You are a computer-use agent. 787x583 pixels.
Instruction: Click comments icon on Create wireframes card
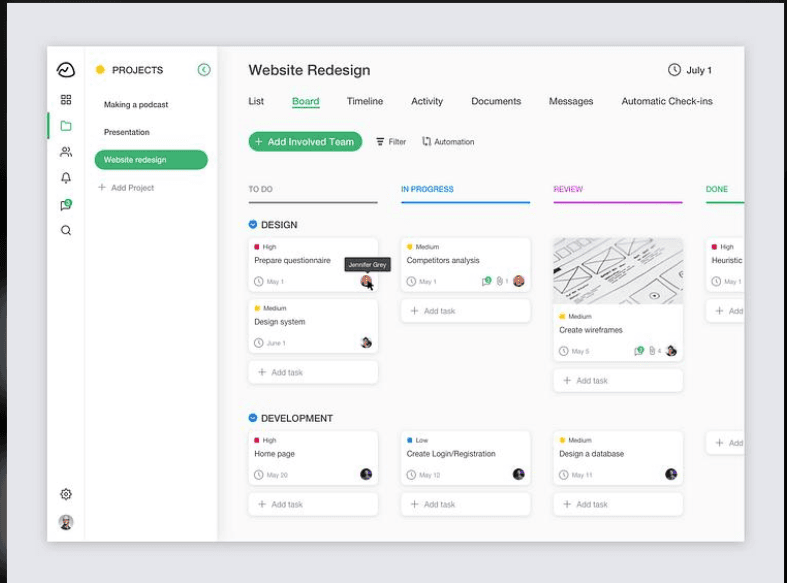[639, 351]
